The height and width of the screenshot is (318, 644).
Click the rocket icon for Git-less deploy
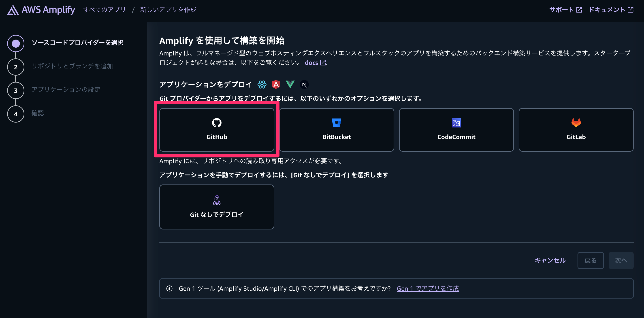click(217, 200)
